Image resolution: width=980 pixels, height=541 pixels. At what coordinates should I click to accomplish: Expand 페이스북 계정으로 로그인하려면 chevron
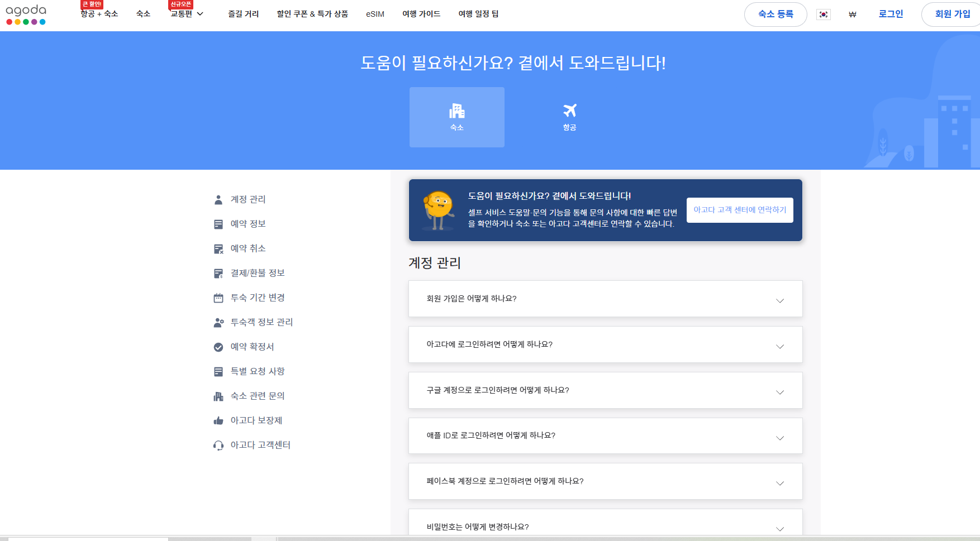tap(780, 483)
